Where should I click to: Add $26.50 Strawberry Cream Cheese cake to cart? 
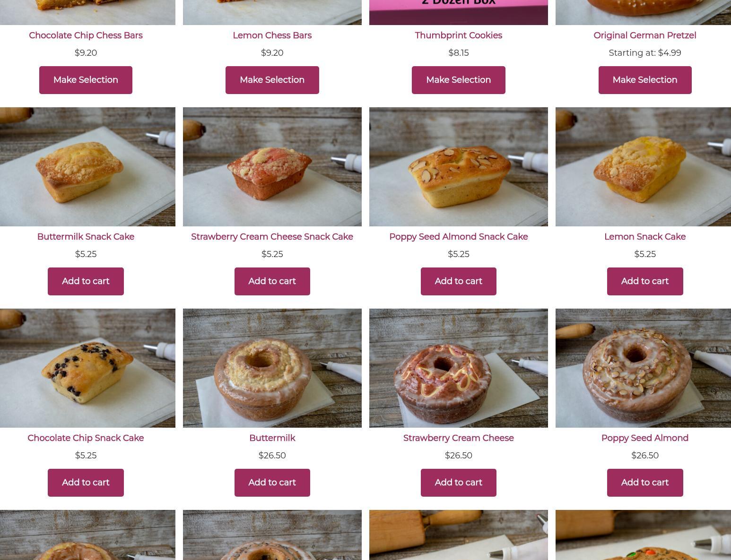458,482
